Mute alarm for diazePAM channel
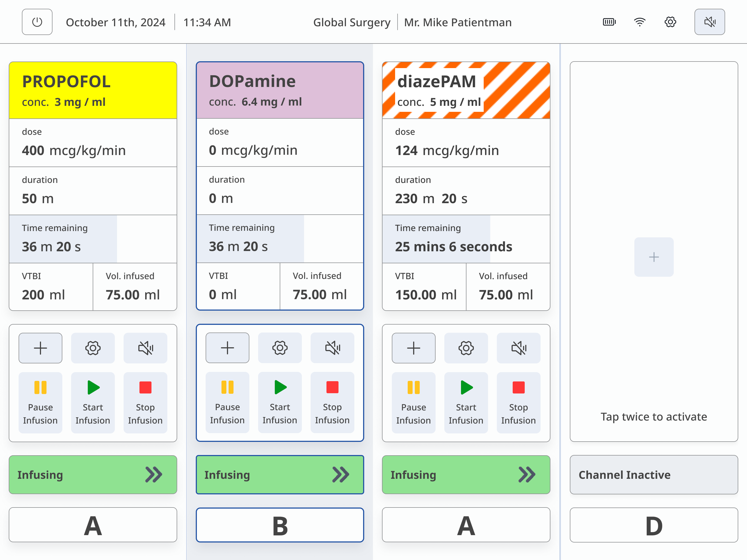The width and height of the screenshot is (747, 560). coord(518,348)
